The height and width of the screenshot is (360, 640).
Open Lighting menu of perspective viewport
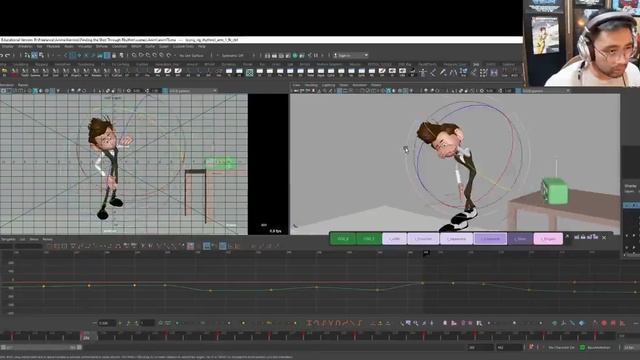(x=329, y=85)
